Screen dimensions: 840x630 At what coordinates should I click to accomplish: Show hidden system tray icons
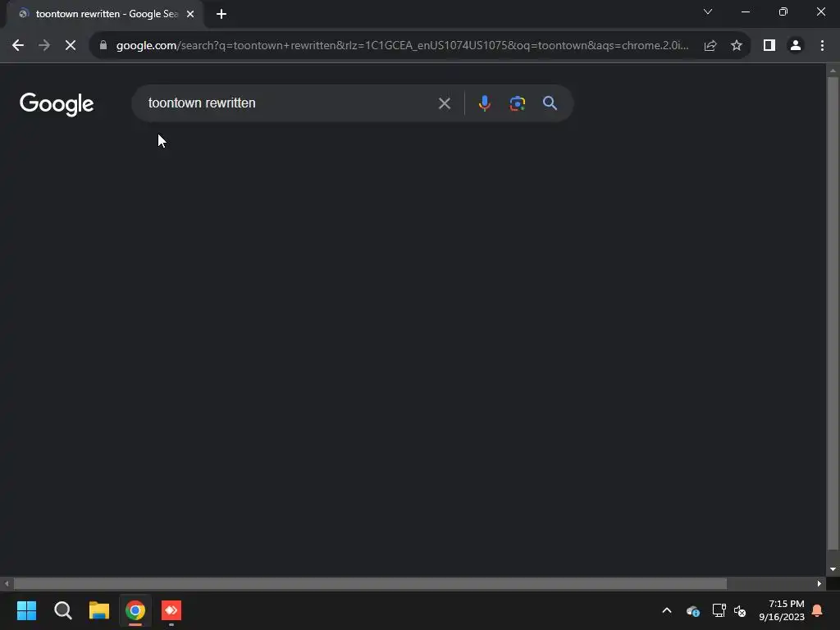pos(667,610)
